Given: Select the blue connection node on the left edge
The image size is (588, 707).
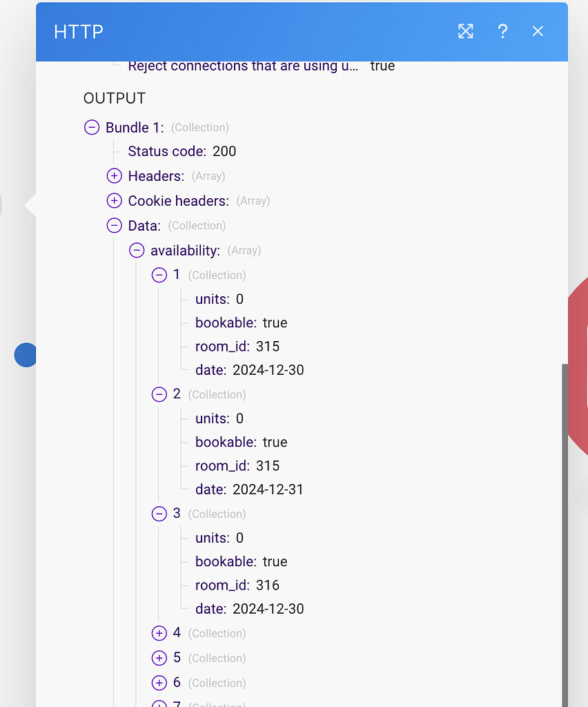Looking at the screenshot, I should coord(25,355).
